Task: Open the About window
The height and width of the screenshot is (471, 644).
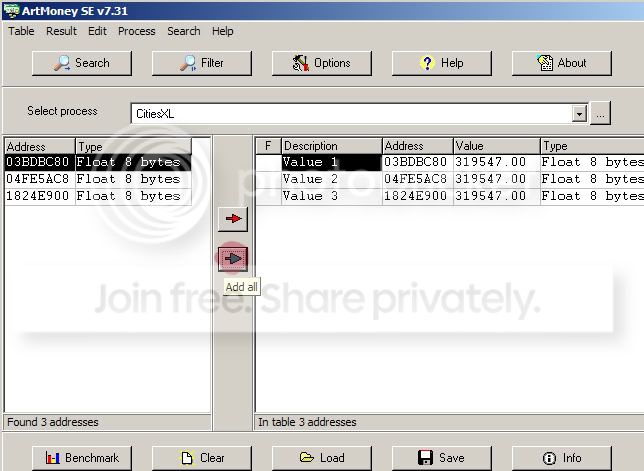Action: (x=561, y=63)
